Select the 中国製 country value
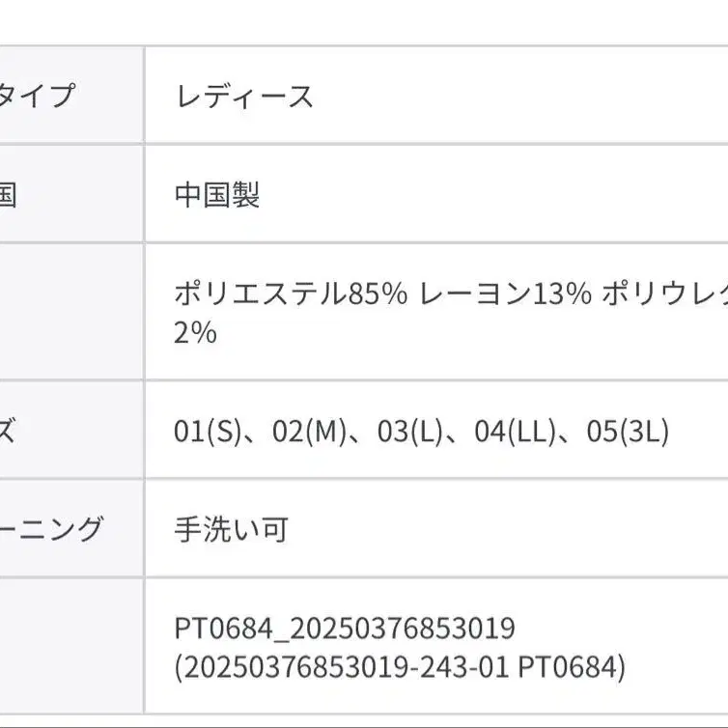Viewport: 728px width, 728px height. [x=217, y=195]
